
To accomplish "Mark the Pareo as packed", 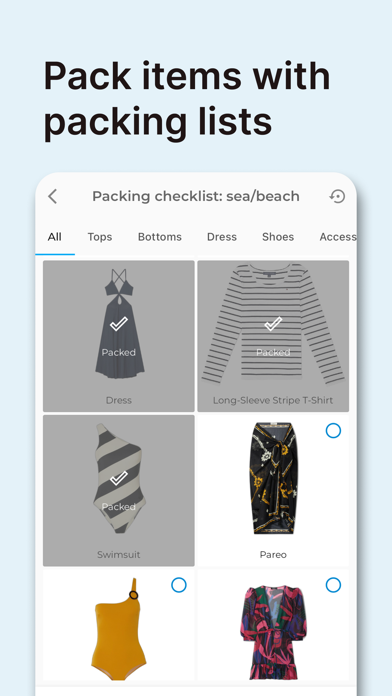I will coord(333,431).
